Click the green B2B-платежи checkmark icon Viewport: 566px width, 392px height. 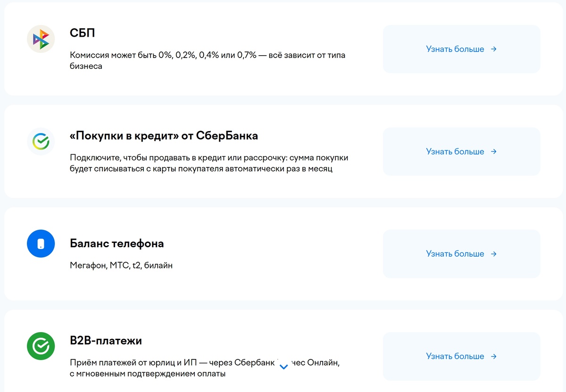coord(41,346)
